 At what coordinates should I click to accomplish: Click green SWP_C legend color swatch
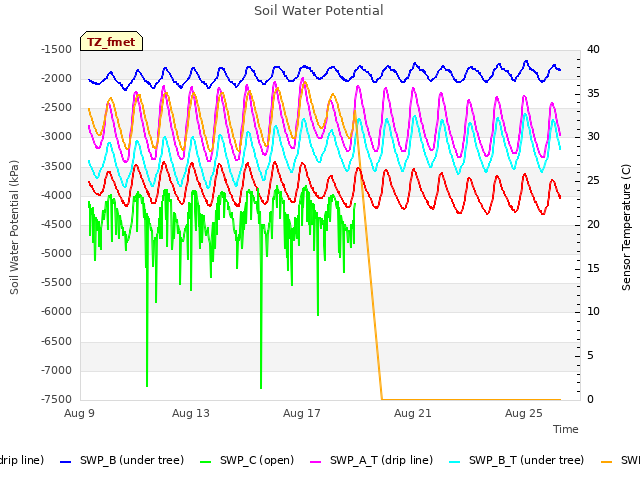point(205,462)
